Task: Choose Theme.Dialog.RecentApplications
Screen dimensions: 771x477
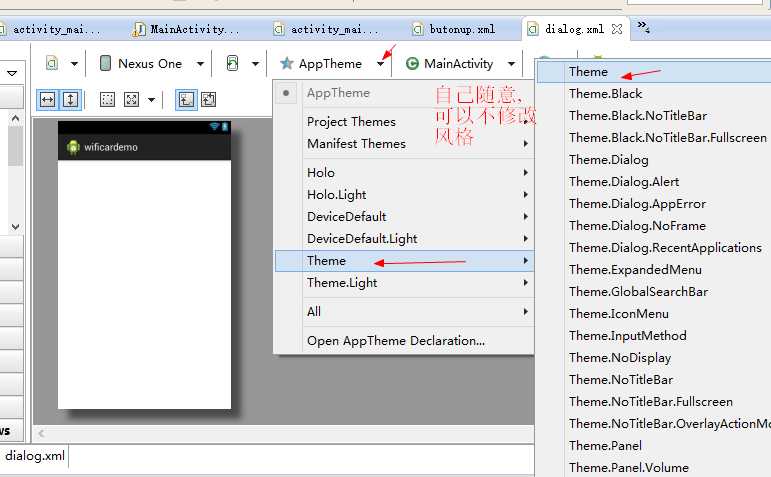Action: pyautogui.click(x=654, y=248)
